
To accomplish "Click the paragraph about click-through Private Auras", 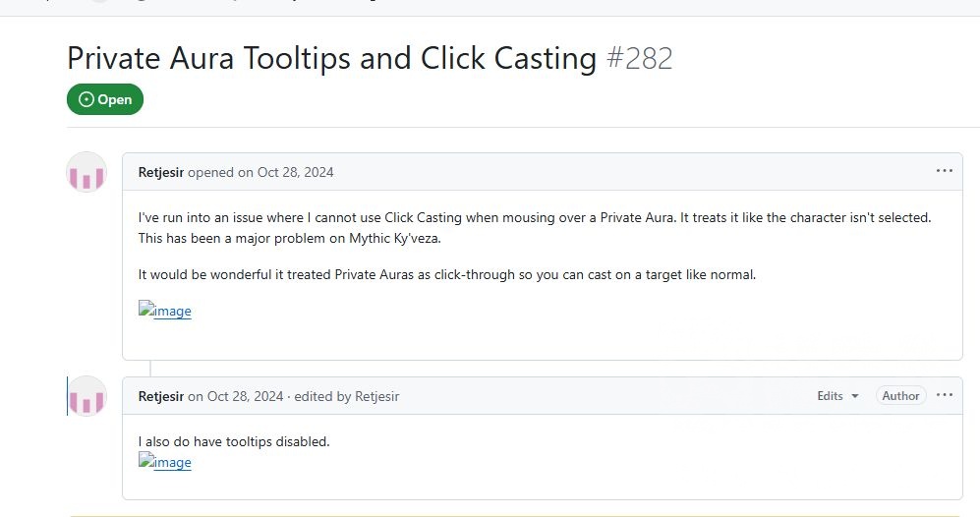I will point(447,274).
